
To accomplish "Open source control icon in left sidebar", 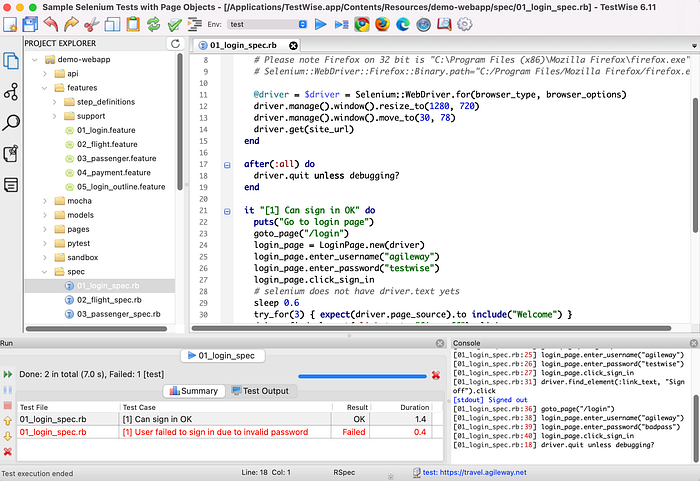I will click(11, 92).
